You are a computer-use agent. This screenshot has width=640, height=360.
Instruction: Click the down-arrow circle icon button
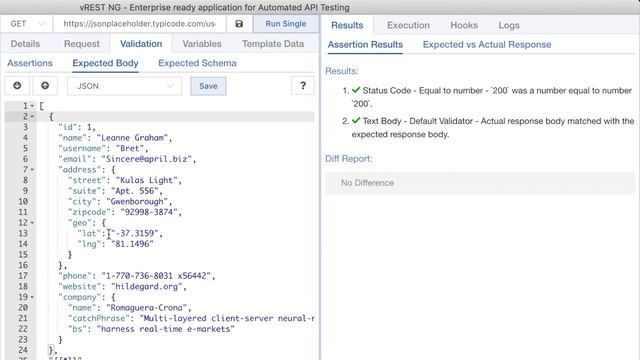(17, 86)
